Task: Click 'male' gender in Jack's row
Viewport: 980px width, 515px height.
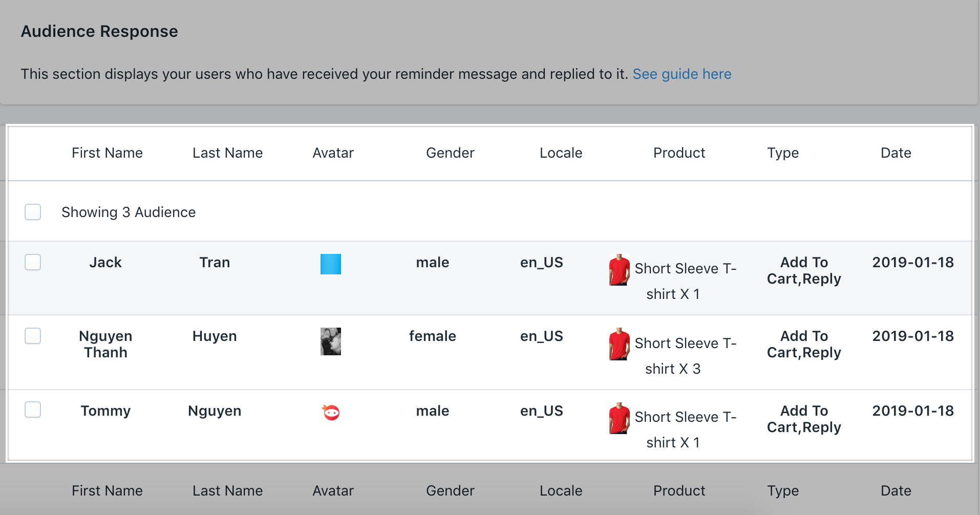Action: (x=432, y=263)
